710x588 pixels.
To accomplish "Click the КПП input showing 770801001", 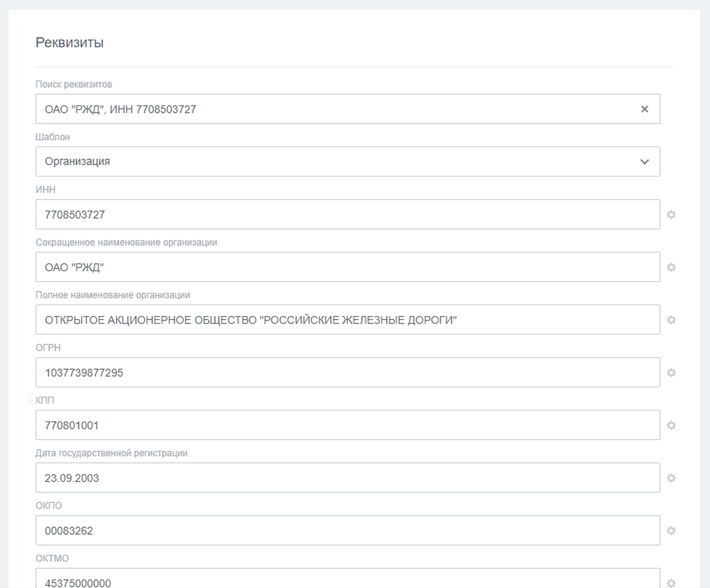I will 348,425.
